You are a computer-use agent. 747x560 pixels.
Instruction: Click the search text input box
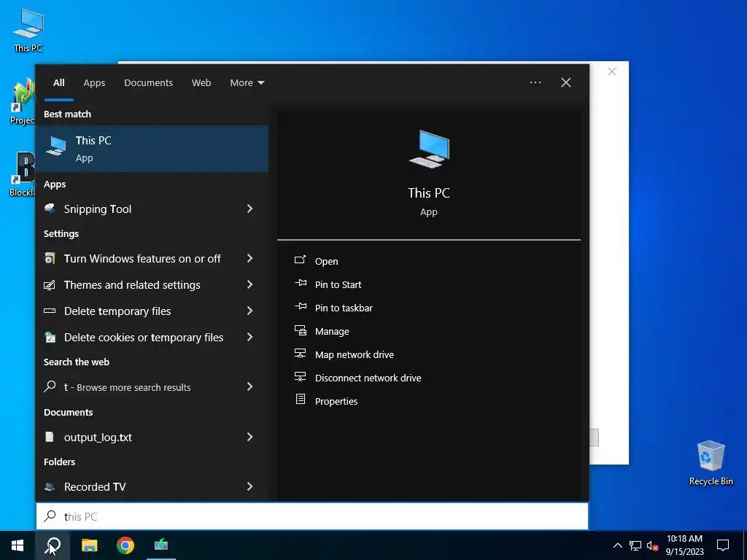pyautogui.click(x=312, y=516)
